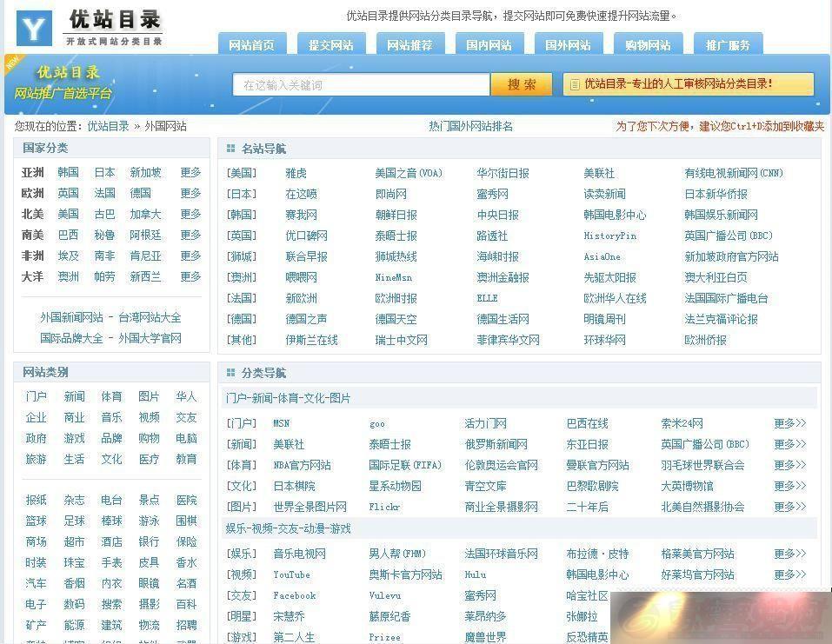Select the 珠宝 site category
The image size is (832, 644).
[74, 562]
